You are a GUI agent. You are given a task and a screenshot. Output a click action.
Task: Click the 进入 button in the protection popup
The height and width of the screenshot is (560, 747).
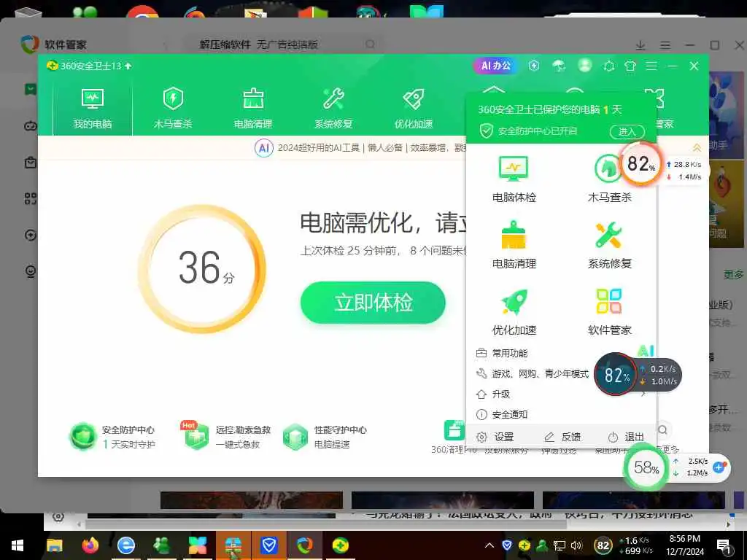coord(627,131)
